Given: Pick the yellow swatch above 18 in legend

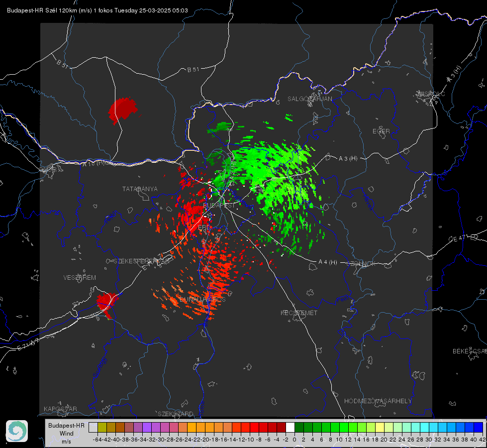Looking at the screenshot, I should pyautogui.click(x=380, y=428).
